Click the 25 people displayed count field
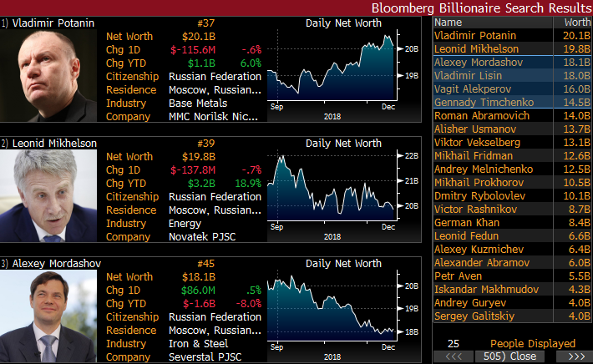The image size is (593, 364). 454,343
